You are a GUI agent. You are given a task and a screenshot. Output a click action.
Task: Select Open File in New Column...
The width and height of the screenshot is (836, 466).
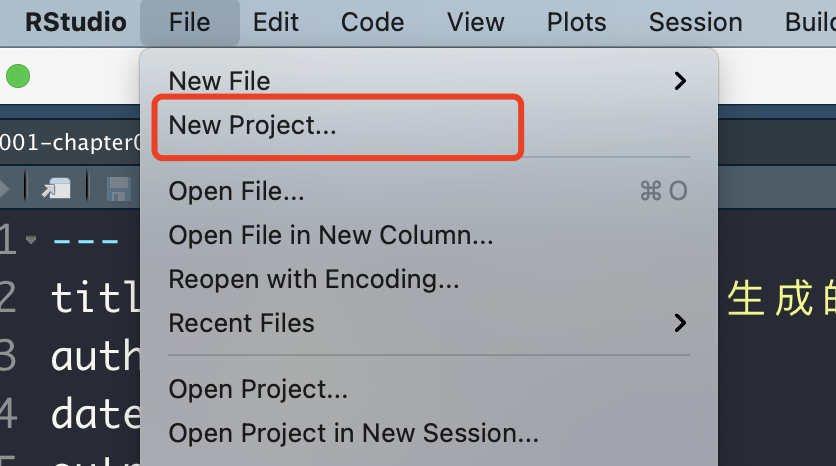tap(331, 235)
